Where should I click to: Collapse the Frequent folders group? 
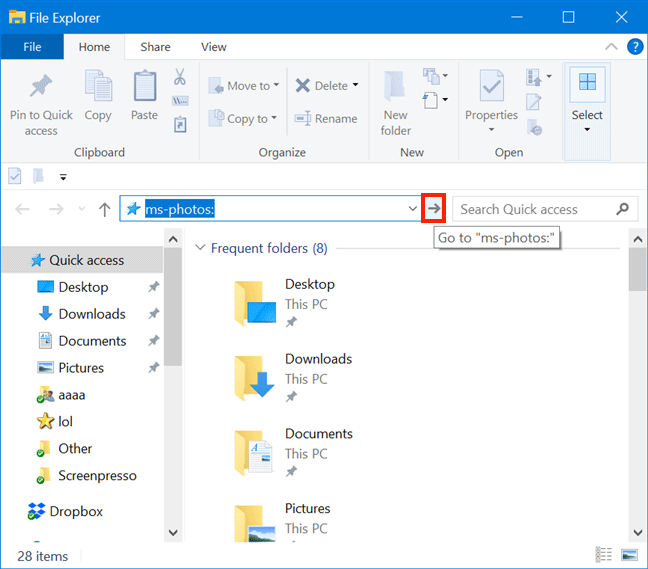[x=200, y=248]
